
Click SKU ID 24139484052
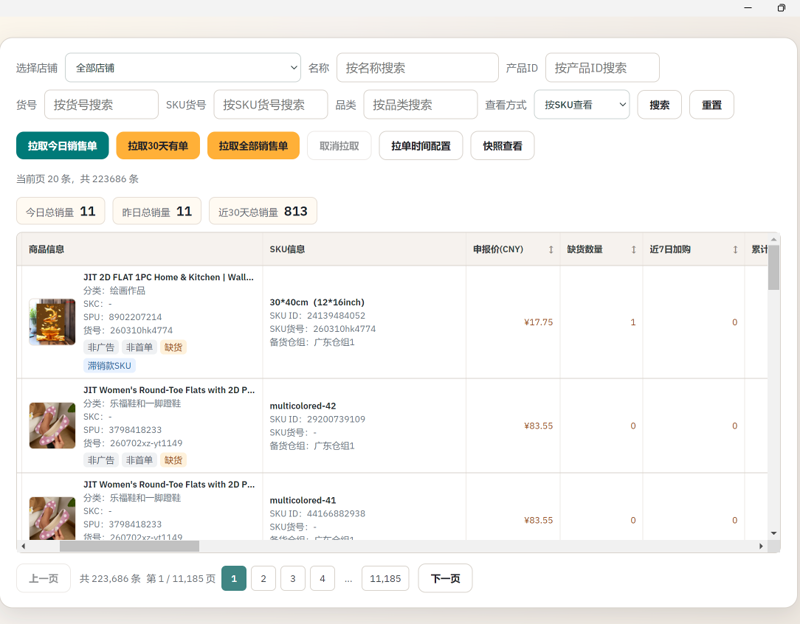click(x=317, y=315)
